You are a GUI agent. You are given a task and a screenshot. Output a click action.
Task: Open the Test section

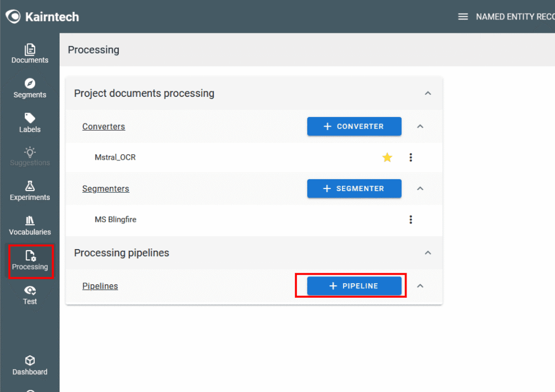[x=30, y=295]
